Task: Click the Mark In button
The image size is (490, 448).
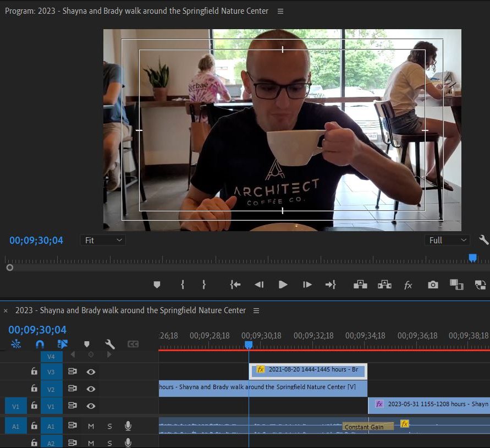Action: pos(183,285)
